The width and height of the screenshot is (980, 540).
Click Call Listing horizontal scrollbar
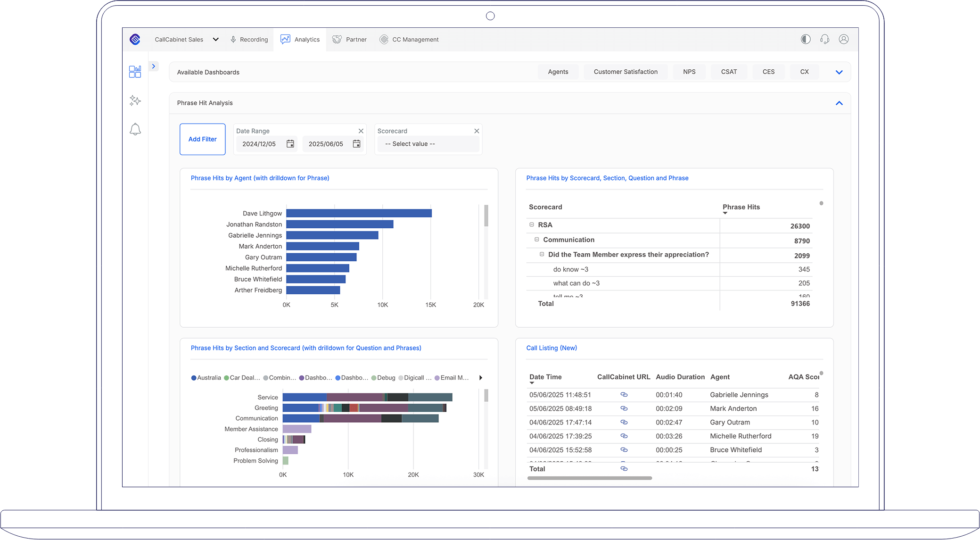[589, 478]
